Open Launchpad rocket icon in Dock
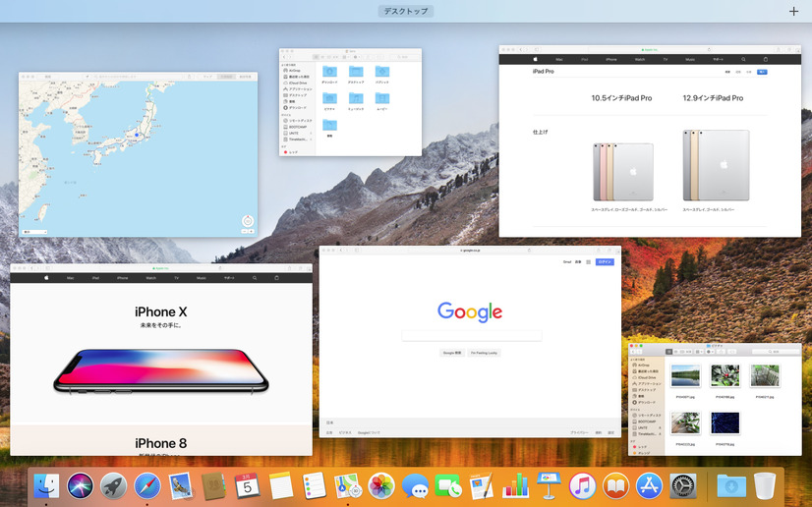This screenshot has width=812, height=507. (x=113, y=486)
